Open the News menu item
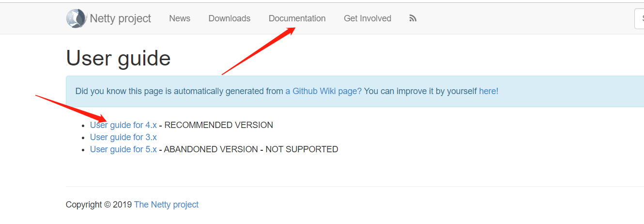 (180, 18)
